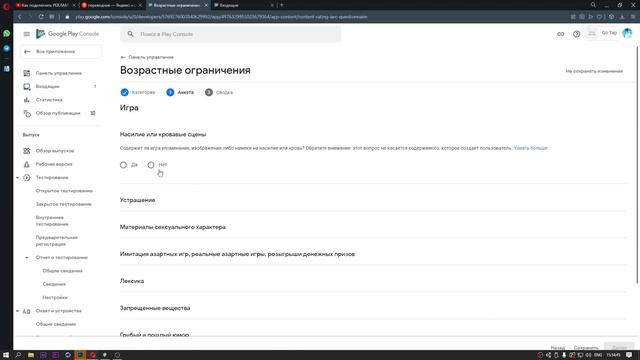Image resolution: width=640 pixels, height=360 pixels.
Task: Click the Windows Start button
Action: pyautogui.click(x=6, y=355)
